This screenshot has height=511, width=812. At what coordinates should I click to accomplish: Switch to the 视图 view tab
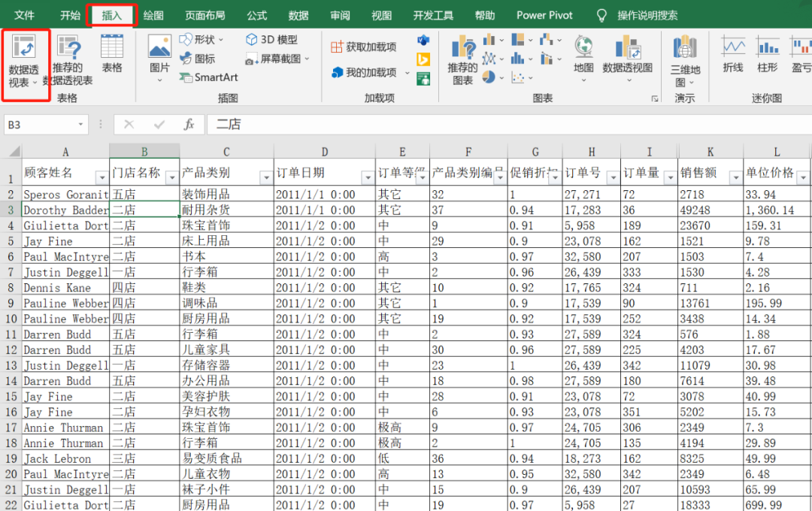coord(381,16)
